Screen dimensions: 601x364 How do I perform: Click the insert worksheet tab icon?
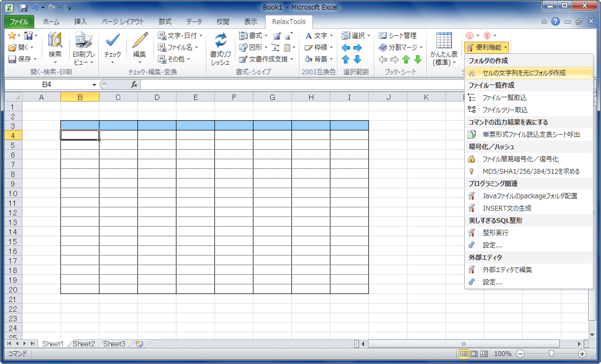click(x=139, y=344)
